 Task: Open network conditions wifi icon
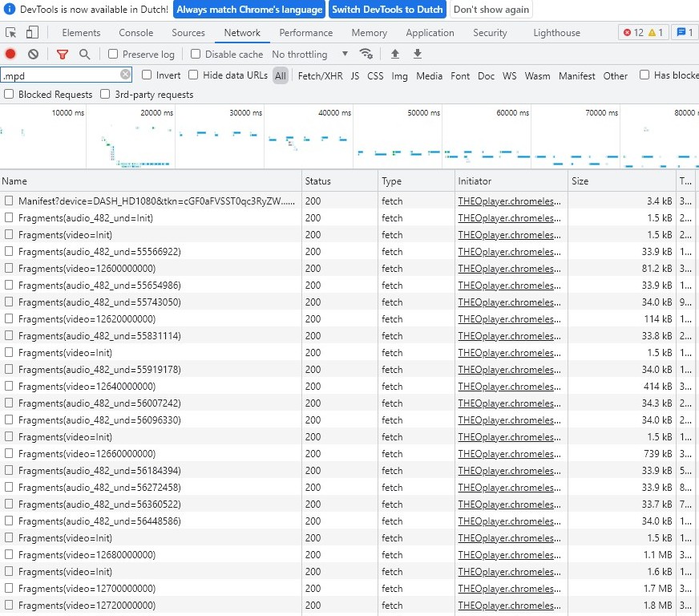366,54
